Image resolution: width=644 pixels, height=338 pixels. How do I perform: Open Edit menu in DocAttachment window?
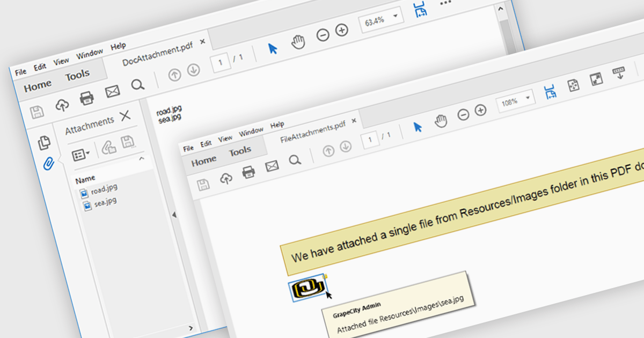[40, 67]
